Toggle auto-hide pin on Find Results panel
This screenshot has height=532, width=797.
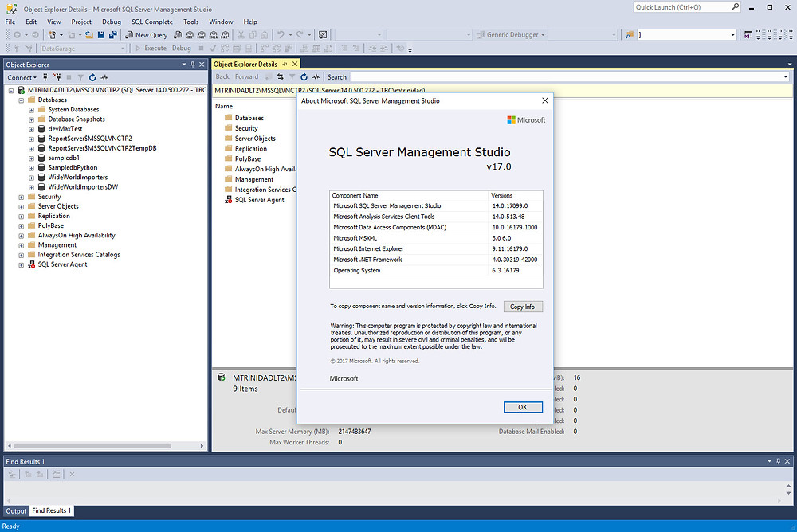click(x=778, y=461)
